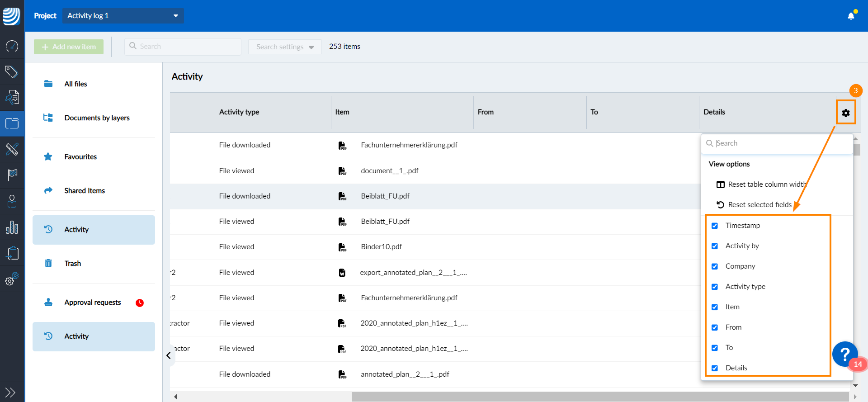
Task: Click the flag icon in left sidebar
Action: coord(12,175)
